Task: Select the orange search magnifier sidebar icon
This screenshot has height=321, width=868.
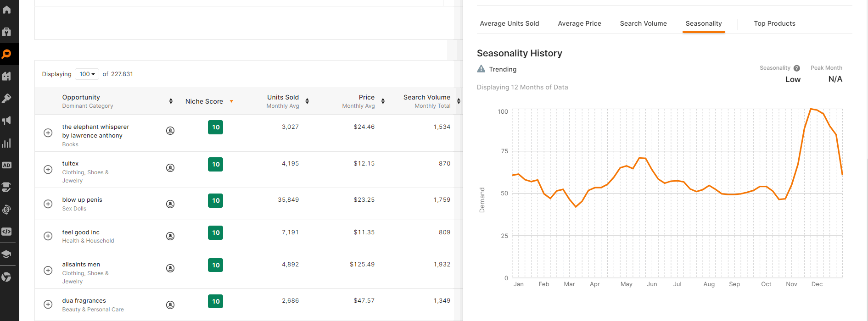Action: (x=6, y=54)
